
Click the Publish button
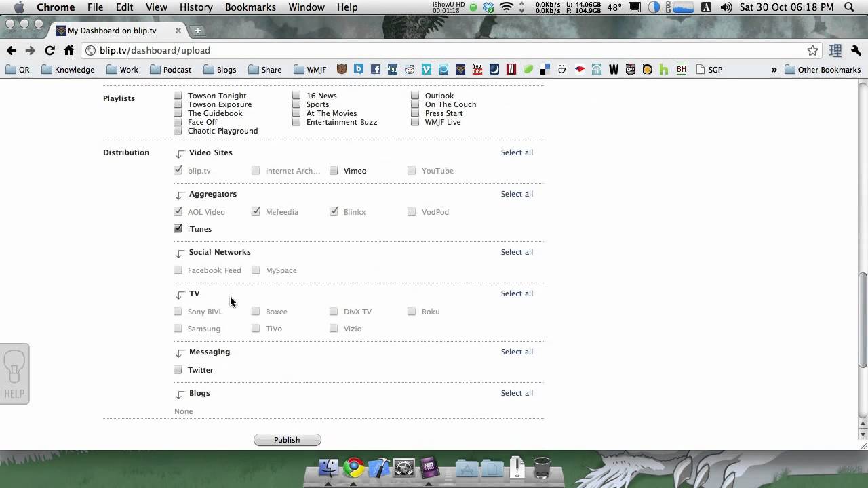287,440
